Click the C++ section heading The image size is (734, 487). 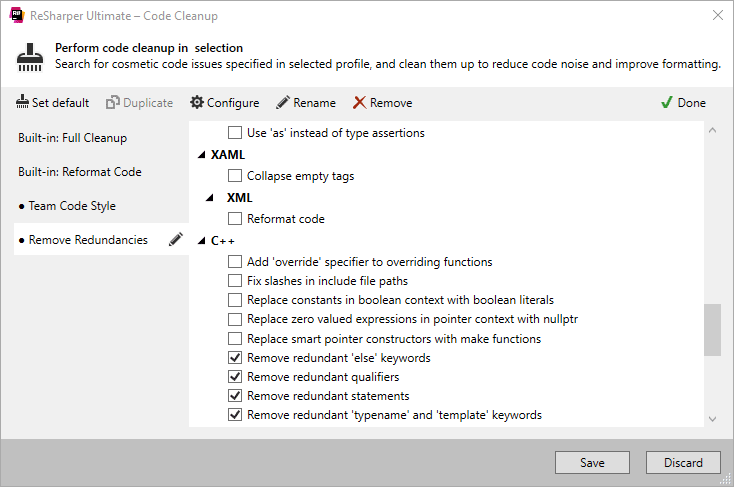pyautogui.click(x=223, y=241)
